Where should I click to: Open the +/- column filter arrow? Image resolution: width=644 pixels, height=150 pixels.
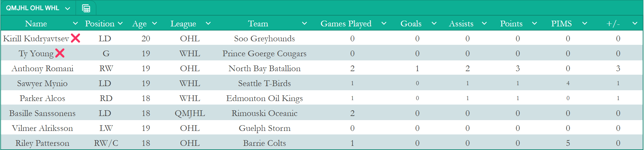(635, 24)
